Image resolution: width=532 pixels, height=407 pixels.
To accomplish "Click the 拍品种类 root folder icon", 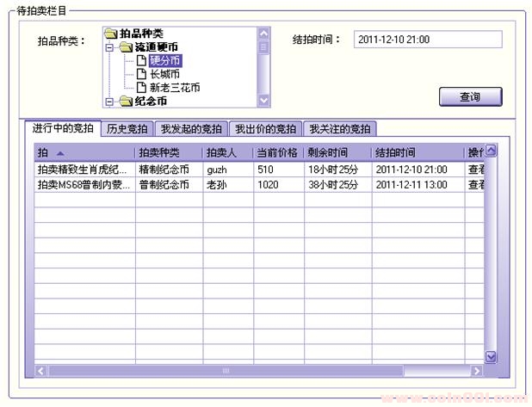I will tap(110, 34).
